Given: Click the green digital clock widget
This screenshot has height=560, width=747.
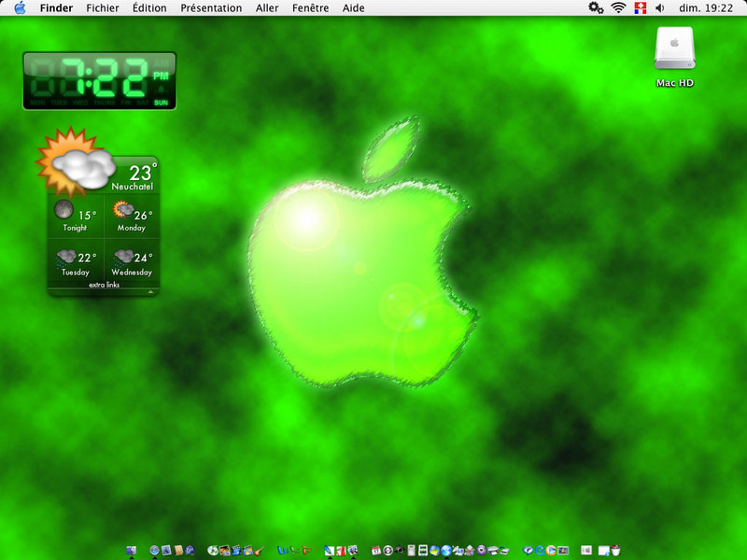Looking at the screenshot, I should 100,81.
